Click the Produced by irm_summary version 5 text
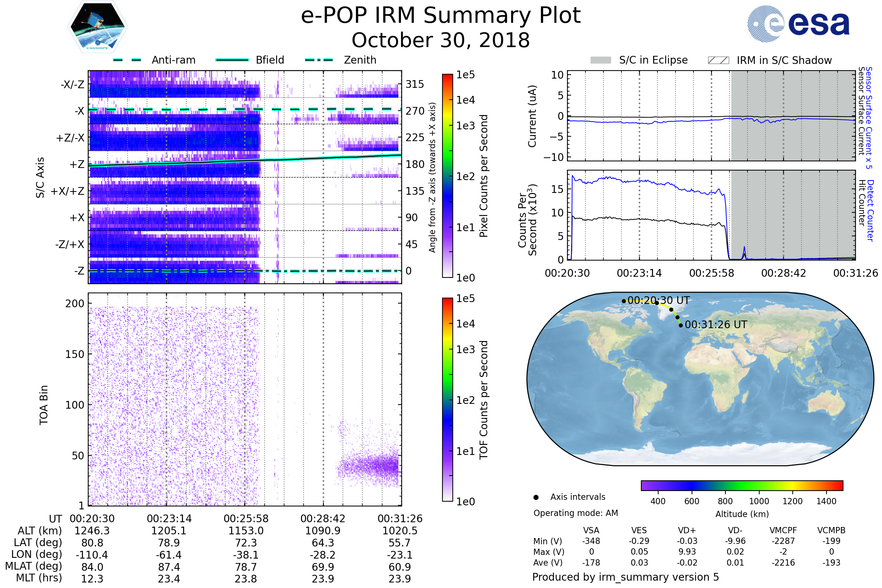The width and height of the screenshot is (882, 588). pyautogui.click(x=625, y=577)
